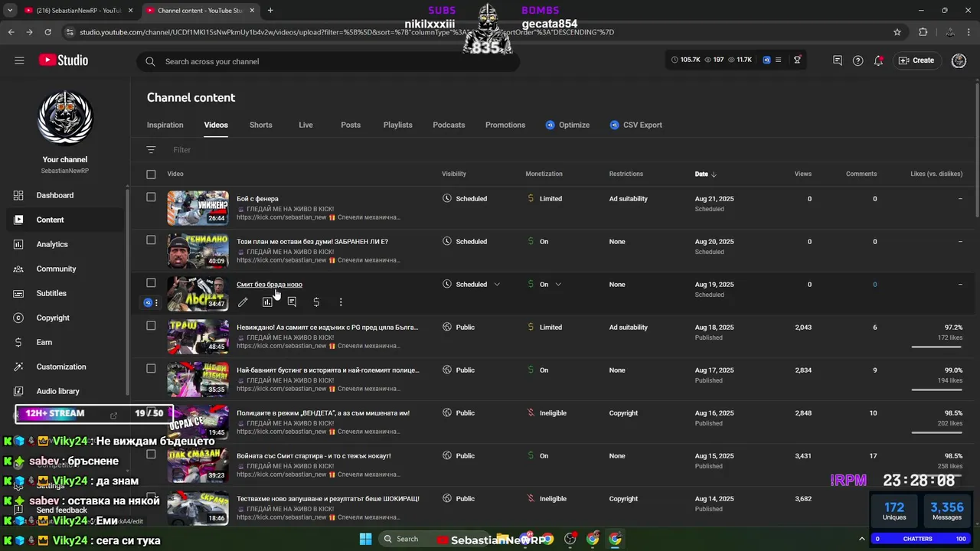Open the notifications bell icon
Screen dimensions: 980x551
click(878, 60)
